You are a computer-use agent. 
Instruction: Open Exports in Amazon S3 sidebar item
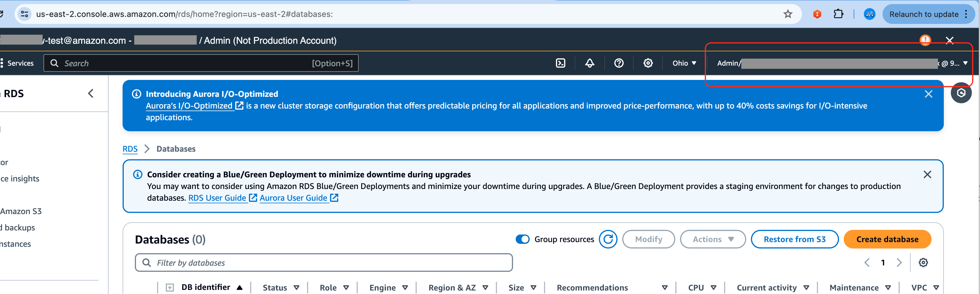point(21,211)
